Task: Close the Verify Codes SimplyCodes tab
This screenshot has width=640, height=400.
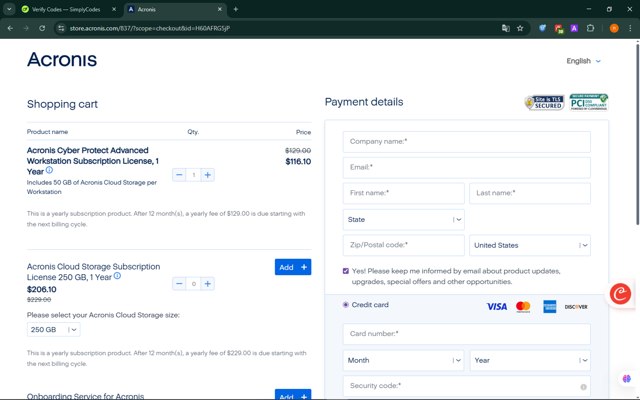Action: (x=114, y=9)
